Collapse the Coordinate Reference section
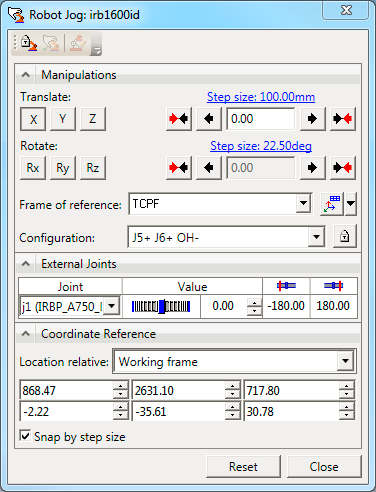This screenshot has width=376, height=492. coord(26,334)
